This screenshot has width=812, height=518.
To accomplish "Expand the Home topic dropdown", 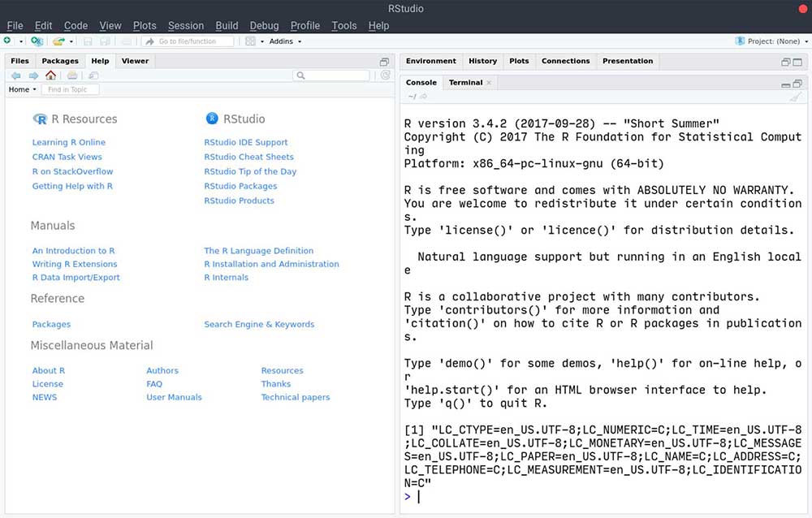I will (x=22, y=89).
